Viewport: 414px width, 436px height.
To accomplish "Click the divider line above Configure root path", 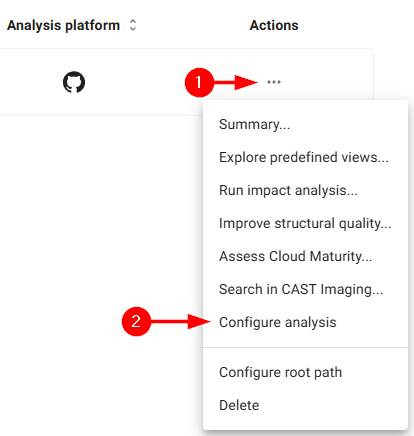I will coord(305,347).
